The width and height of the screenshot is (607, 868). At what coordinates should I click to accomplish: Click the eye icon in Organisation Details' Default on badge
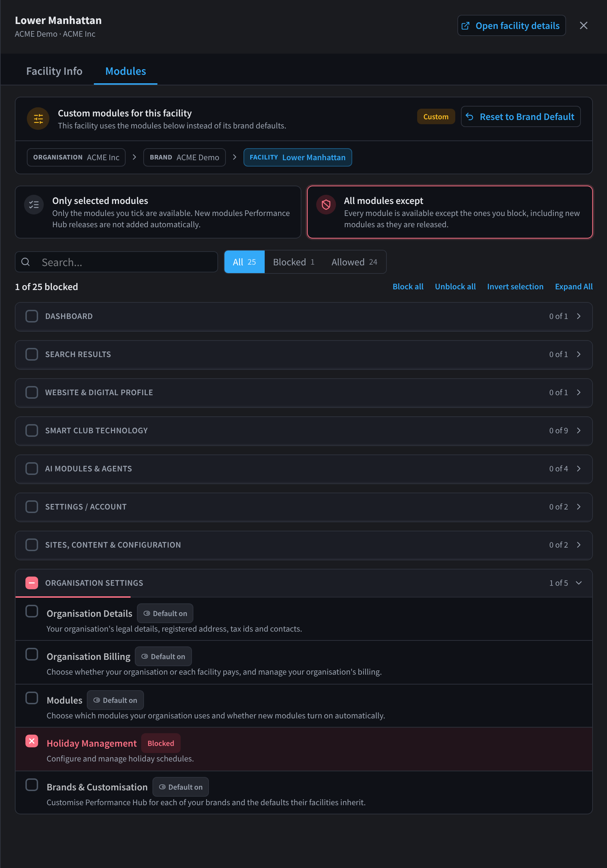click(x=147, y=613)
